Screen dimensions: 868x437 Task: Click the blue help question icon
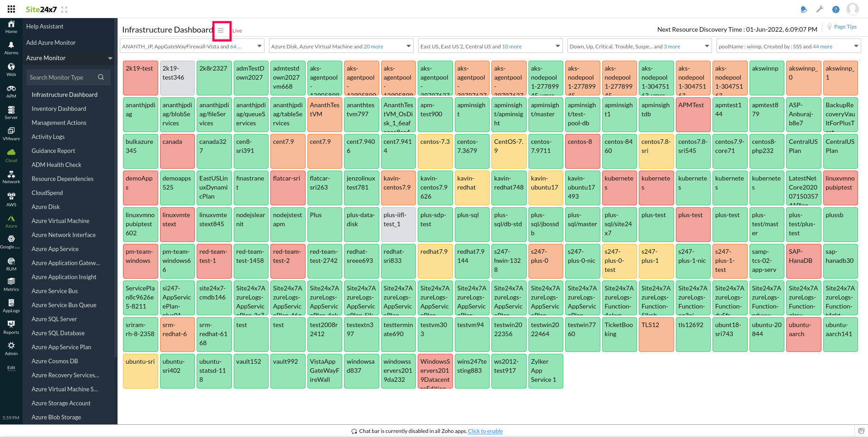point(835,9)
